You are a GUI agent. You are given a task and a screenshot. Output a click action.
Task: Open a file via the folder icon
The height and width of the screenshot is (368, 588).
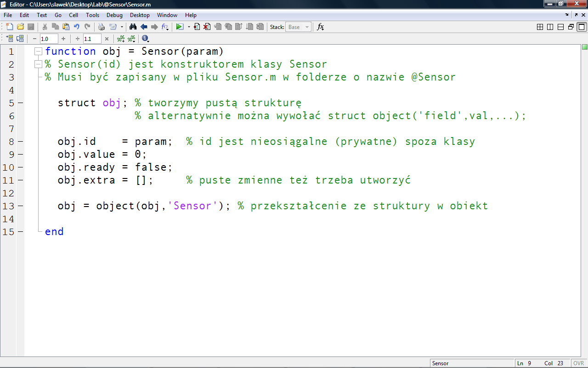[x=21, y=27]
